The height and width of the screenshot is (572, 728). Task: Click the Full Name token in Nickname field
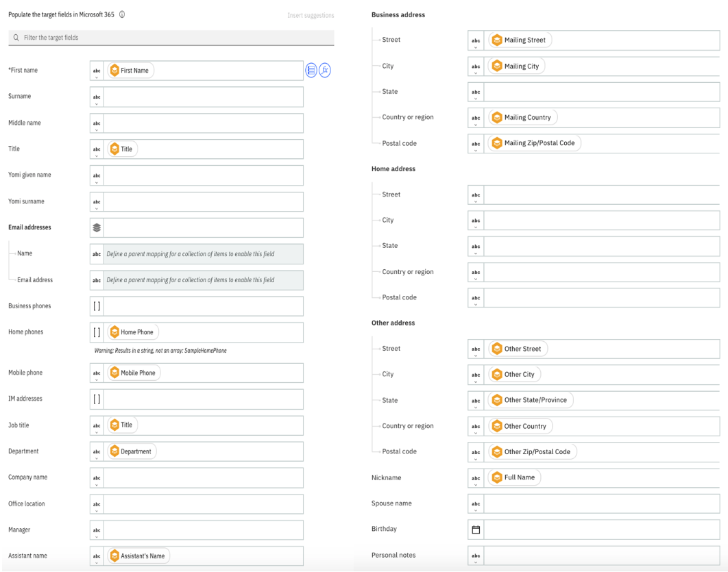coord(513,477)
